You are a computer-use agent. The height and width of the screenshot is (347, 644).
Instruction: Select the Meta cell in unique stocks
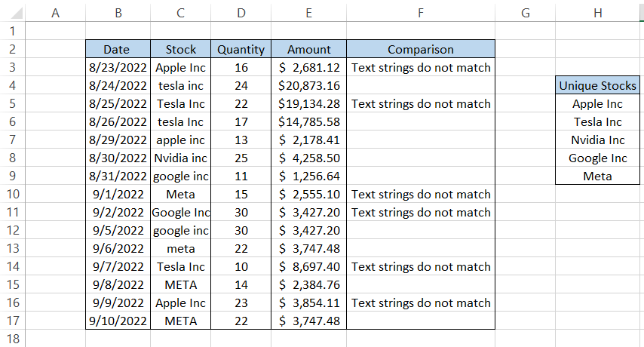597,177
